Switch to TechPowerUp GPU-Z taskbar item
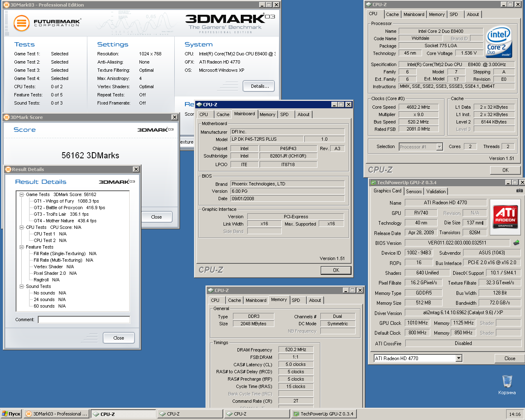This screenshot has height=420, width=525. (x=324, y=414)
